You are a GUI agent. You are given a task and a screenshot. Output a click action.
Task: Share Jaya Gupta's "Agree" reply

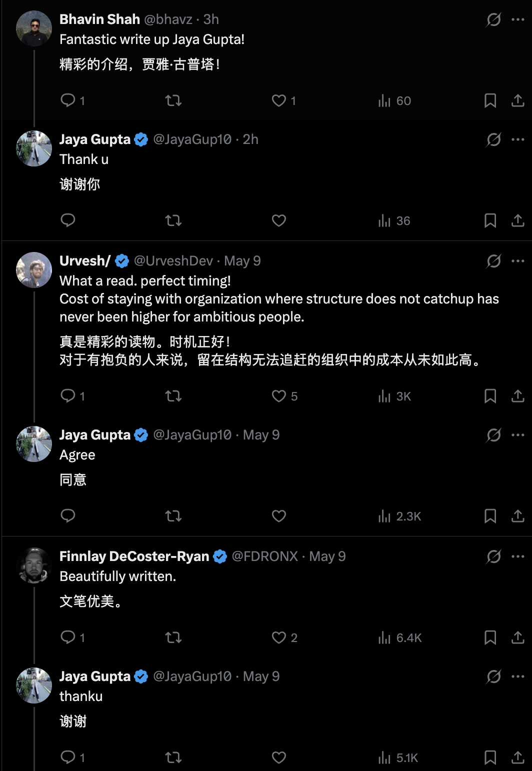coord(517,516)
